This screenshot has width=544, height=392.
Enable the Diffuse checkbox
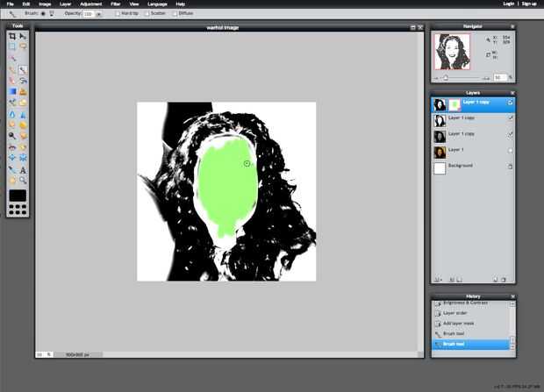pos(175,13)
